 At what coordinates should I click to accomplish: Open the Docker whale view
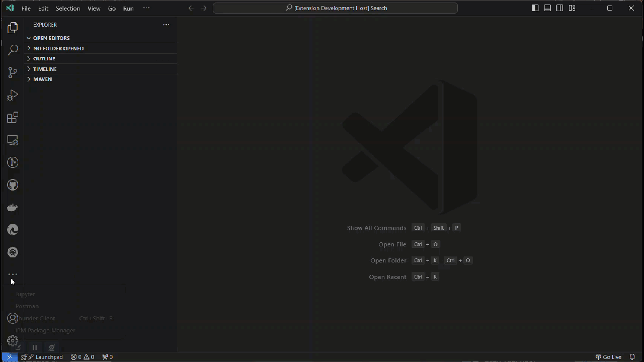pyautogui.click(x=13, y=207)
